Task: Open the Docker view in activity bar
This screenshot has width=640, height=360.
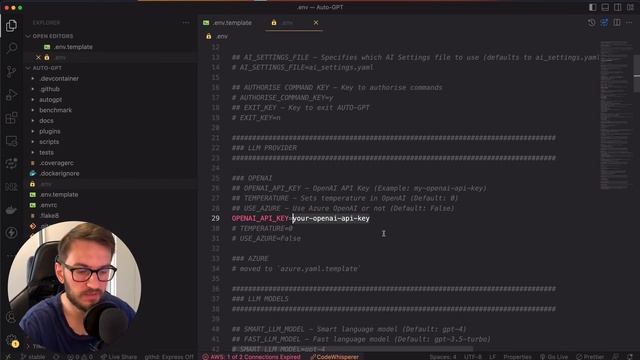Action: pos(11,210)
